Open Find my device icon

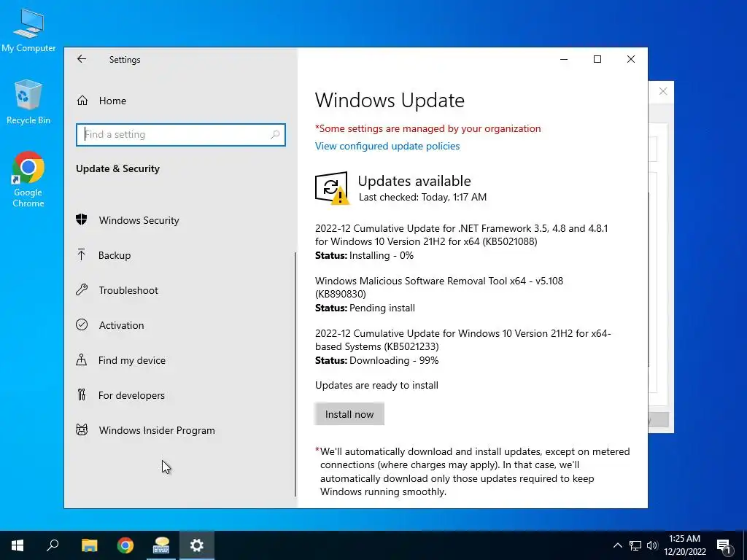(x=82, y=359)
